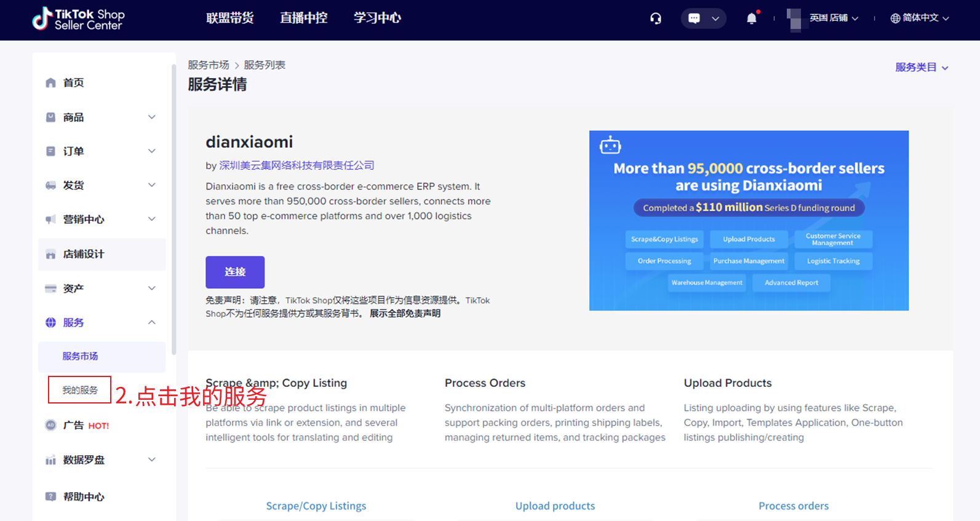Click the 资产 card icon

click(50, 288)
